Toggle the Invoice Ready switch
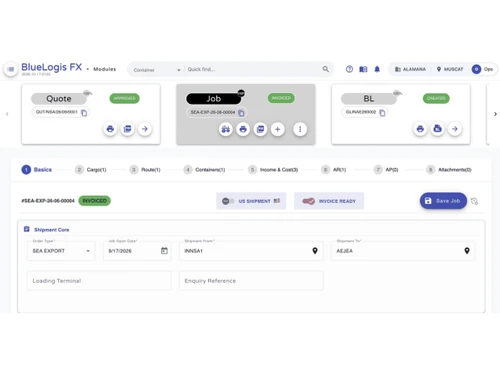This screenshot has width=500, height=375. click(x=308, y=201)
